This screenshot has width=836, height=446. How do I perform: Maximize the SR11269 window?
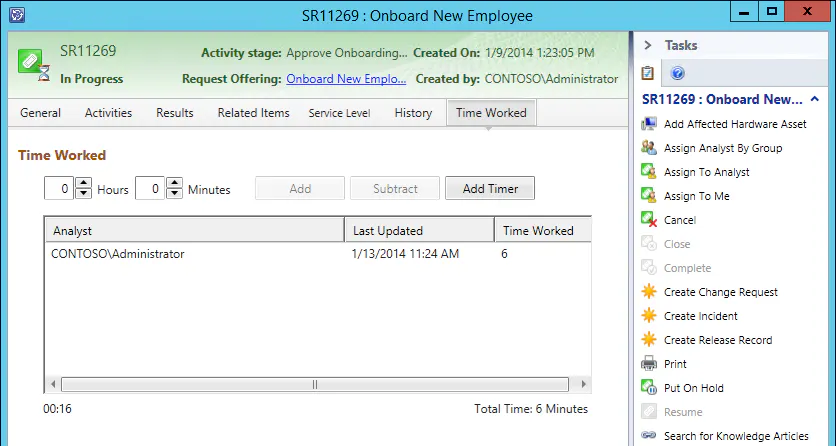click(x=772, y=12)
